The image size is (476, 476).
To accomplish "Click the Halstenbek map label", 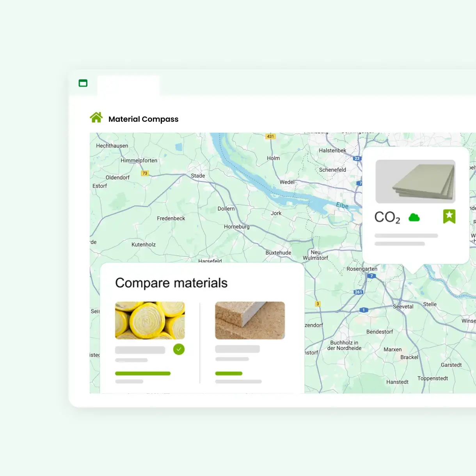I will click(332, 150).
